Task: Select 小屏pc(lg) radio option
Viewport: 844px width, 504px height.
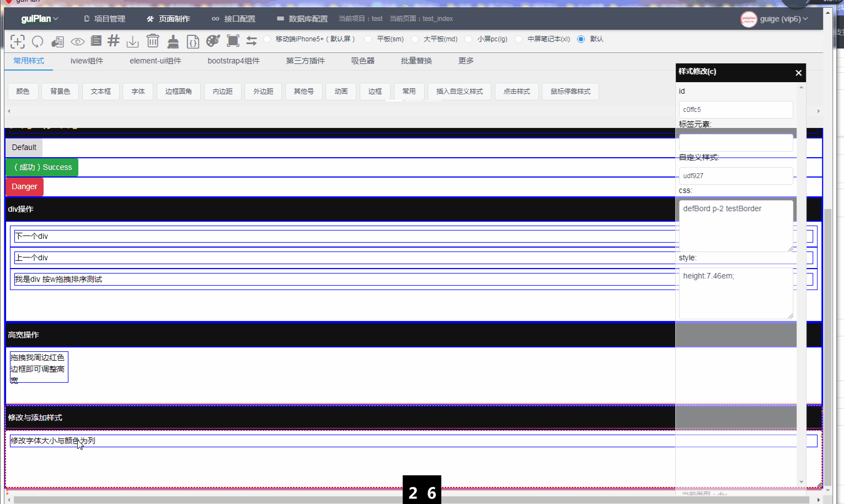Action: [468, 39]
